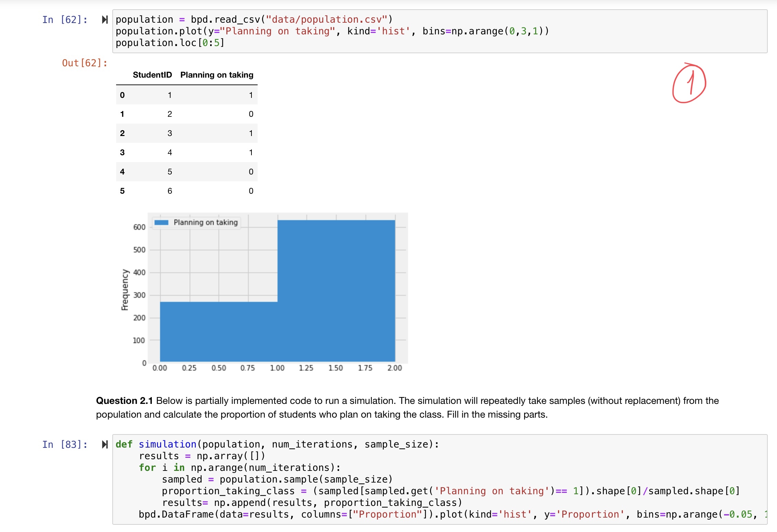
Task: Click table row with index 3
Action: click(x=187, y=152)
